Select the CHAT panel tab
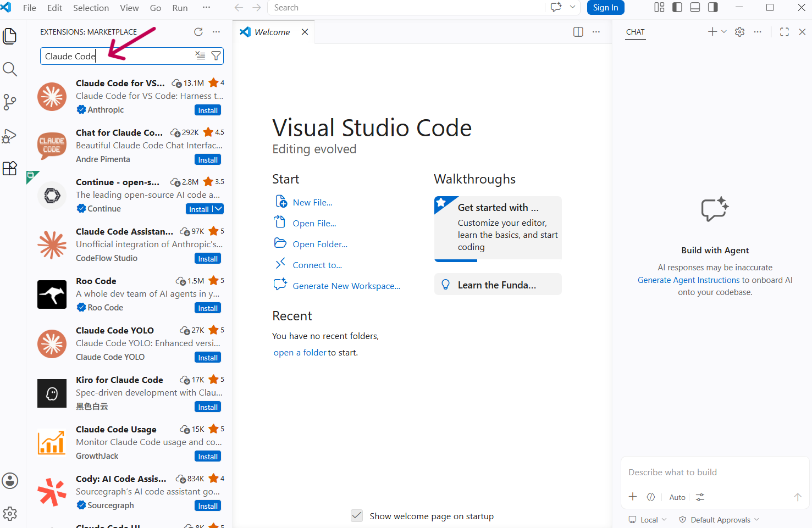 click(635, 32)
